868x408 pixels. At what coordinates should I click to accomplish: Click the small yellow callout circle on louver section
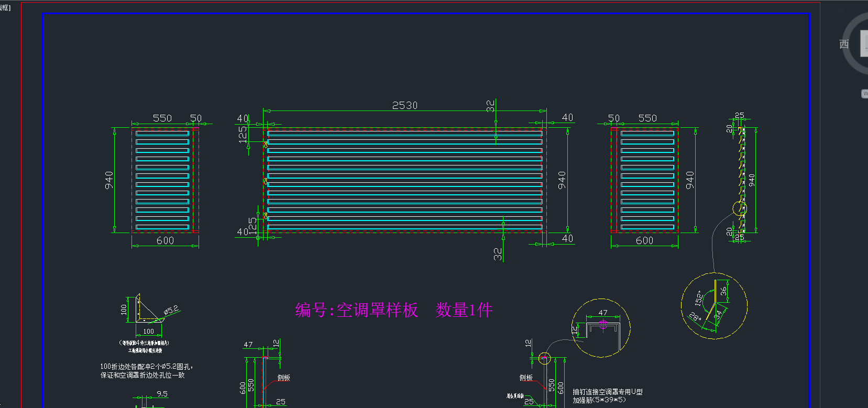(x=740, y=208)
